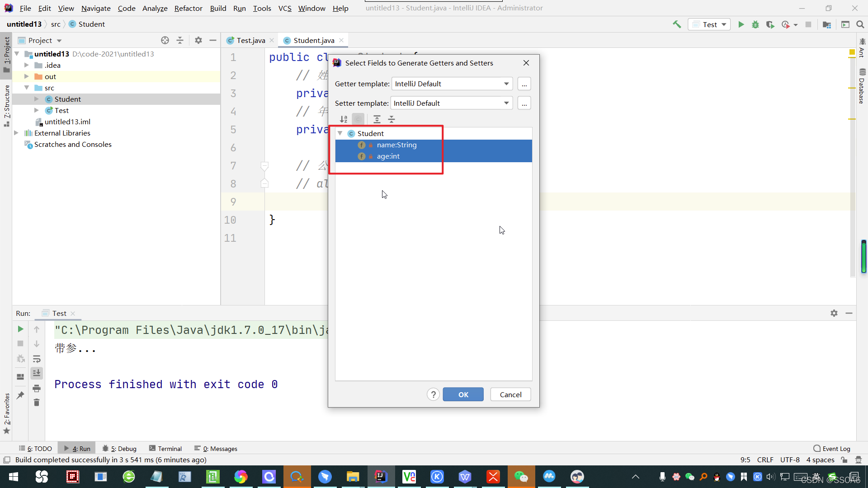Open Event Log
868x488 pixels.
pyautogui.click(x=832, y=449)
